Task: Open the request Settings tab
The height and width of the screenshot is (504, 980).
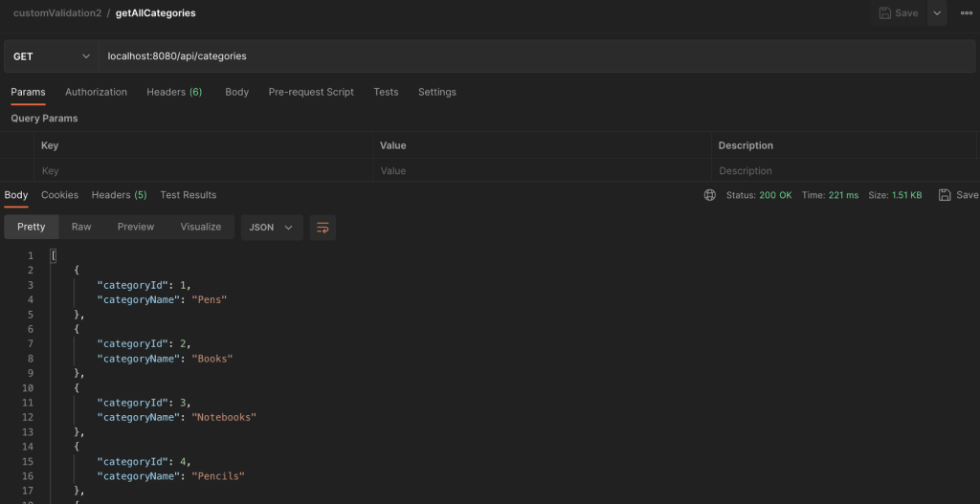Action: click(436, 92)
